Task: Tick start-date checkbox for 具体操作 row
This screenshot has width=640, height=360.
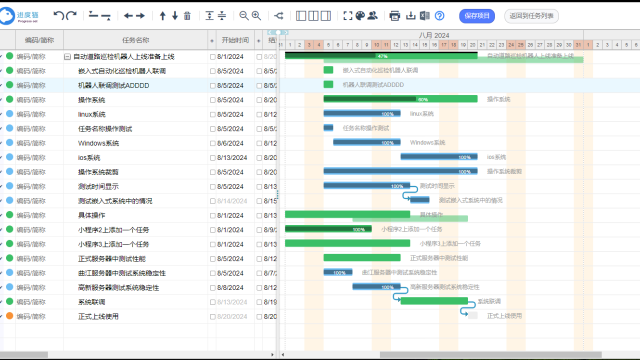Action: (x=213, y=216)
